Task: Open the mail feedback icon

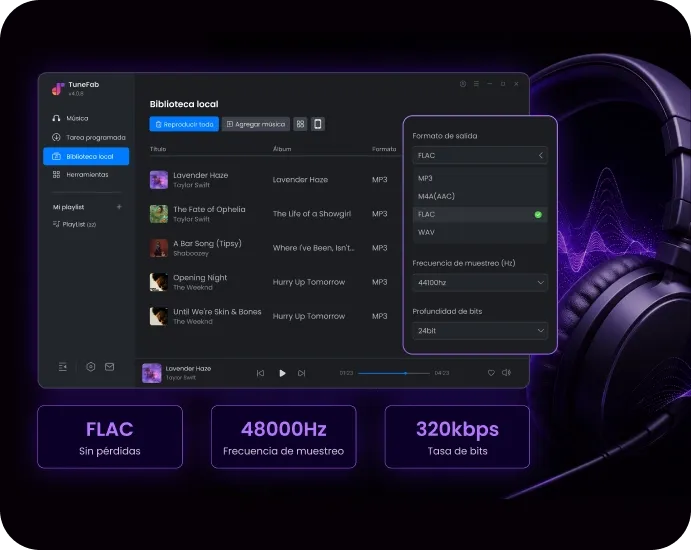Action: pos(109,367)
